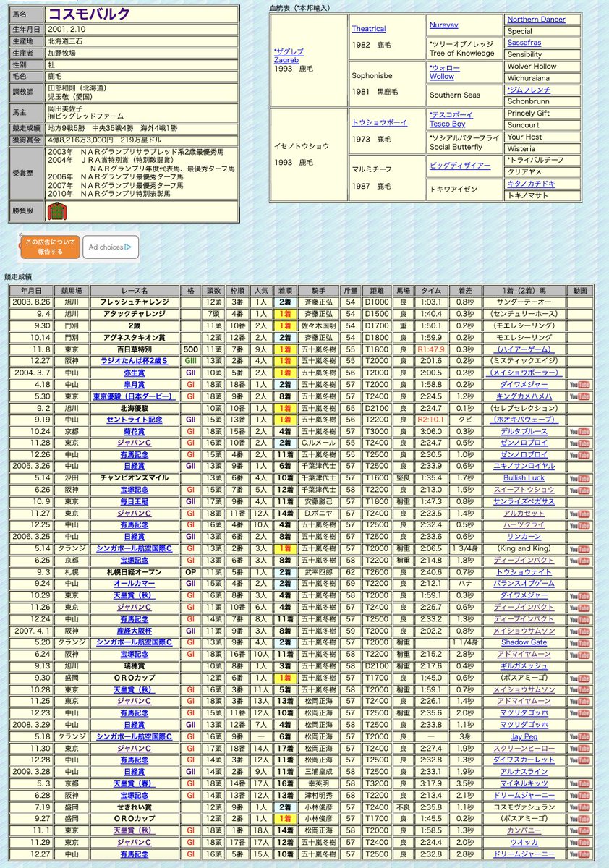The image size is (609, 868).
Task: Play YouTube video beside Jay Peq
Action: pos(579,736)
